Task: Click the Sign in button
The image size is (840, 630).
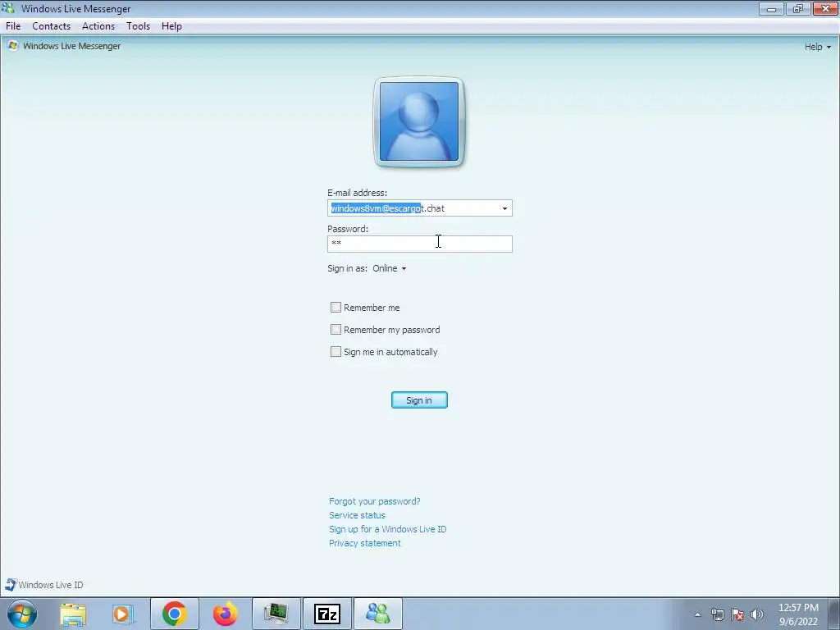Action: pos(419,400)
